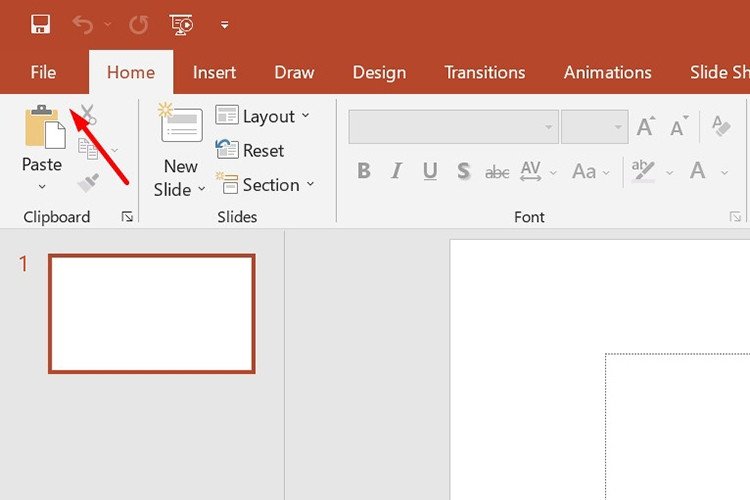Open the Design tab
The image size is (750, 500).
pyautogui.click(x=379, y=72)
